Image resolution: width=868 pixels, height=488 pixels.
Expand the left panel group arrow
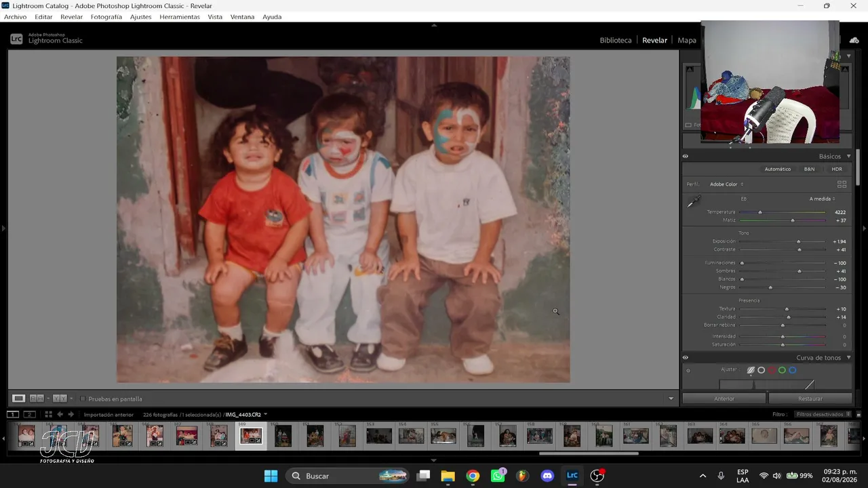coord(3,228)
